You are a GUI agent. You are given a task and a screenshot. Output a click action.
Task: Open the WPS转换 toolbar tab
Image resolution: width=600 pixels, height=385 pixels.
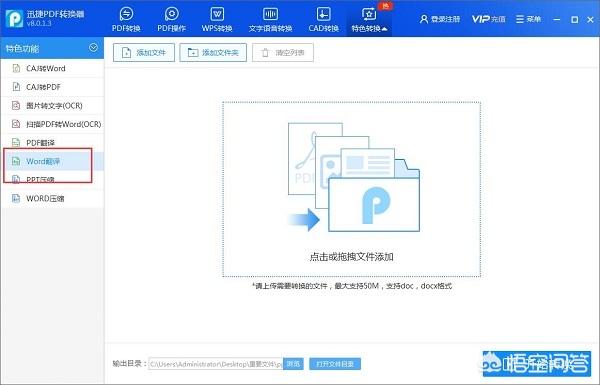[x=217, y=19]
